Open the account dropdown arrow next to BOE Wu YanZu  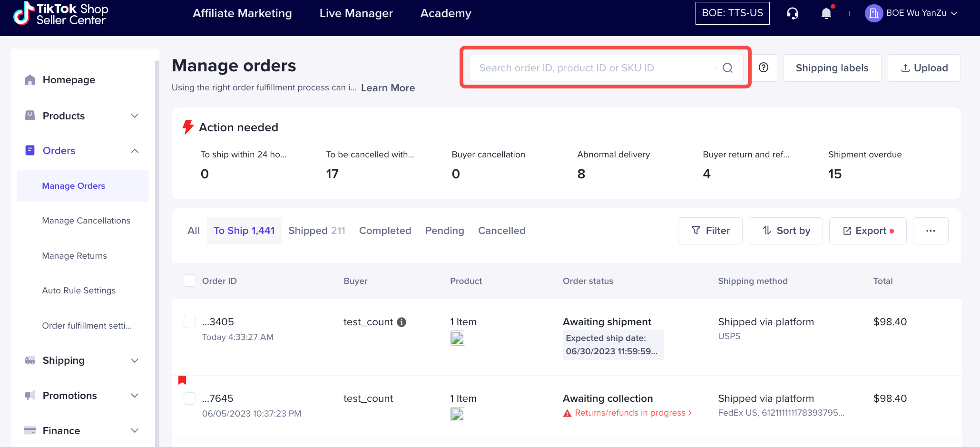coord(954,13)
